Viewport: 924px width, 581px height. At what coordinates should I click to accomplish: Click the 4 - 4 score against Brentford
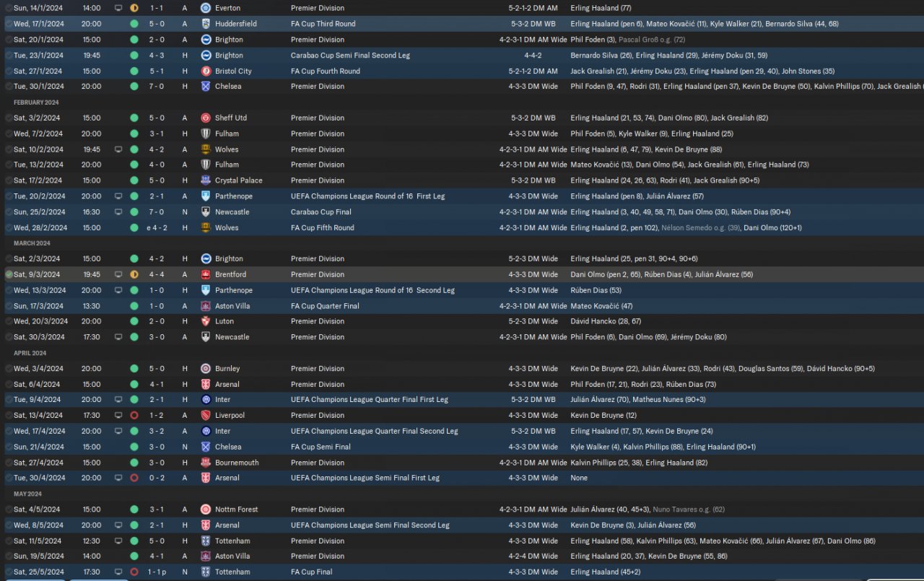click(157, 274)
